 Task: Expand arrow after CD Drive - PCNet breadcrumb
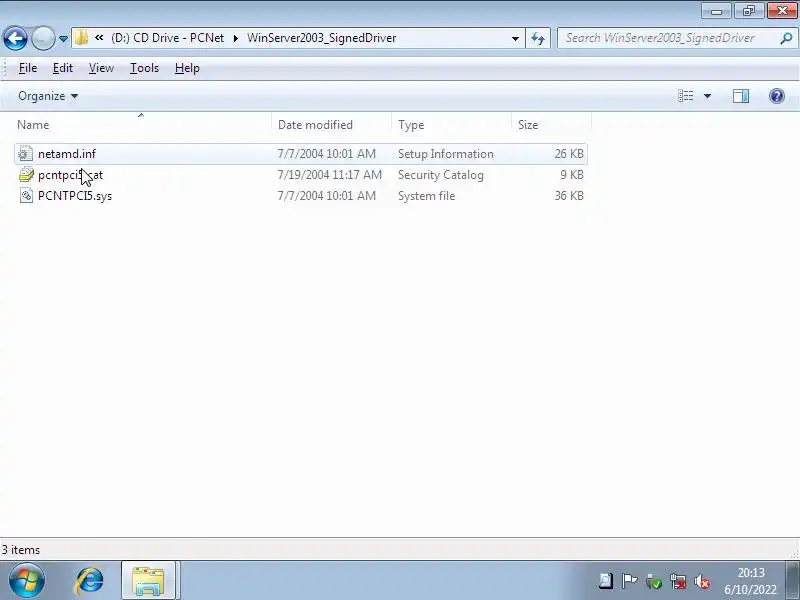236,38
